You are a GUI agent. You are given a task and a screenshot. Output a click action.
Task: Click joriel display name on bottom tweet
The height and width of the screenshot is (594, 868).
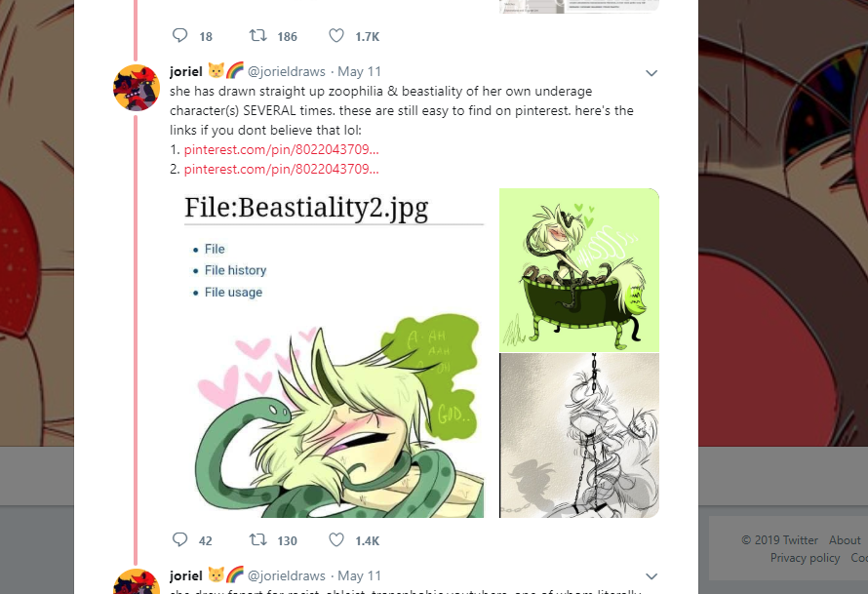(x=186, y=575)
